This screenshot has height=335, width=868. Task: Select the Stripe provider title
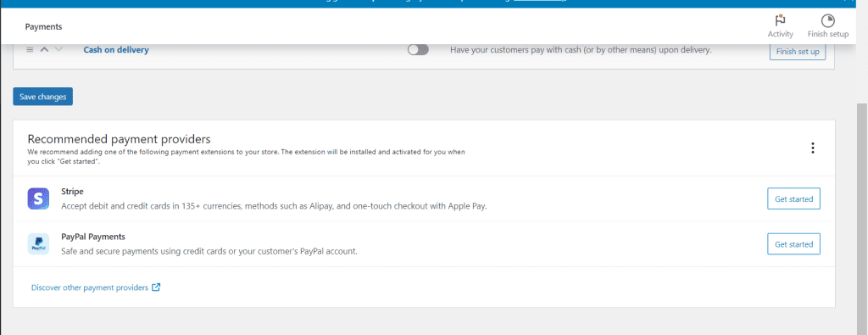(71, 192)
